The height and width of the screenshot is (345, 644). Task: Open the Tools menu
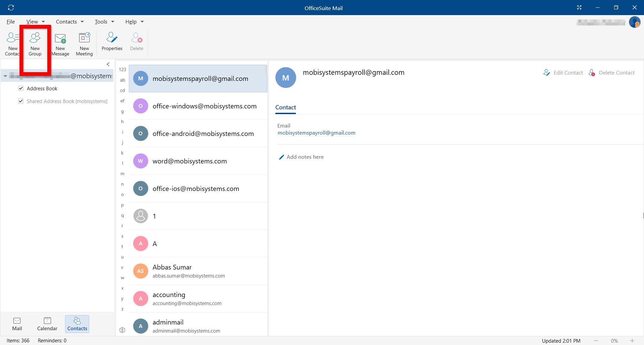[x=101, y=21]
